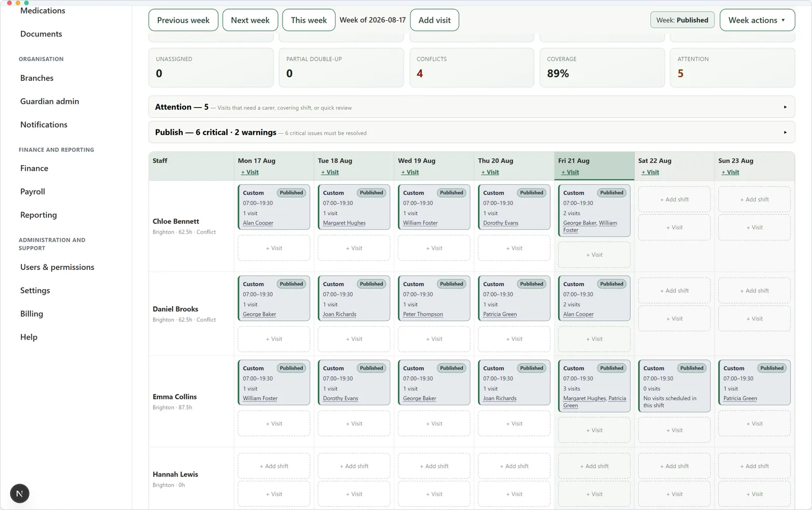The height and width of the screenshot is (510, 812).
Task: Open Guardian admin in the sidebar
Action: [x=50, y=101]
